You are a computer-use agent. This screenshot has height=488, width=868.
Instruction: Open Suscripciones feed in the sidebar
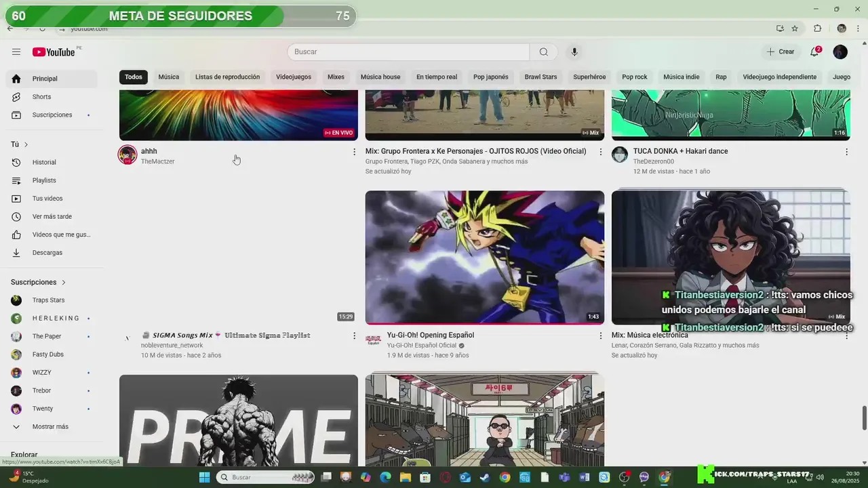tap(52, 115)
